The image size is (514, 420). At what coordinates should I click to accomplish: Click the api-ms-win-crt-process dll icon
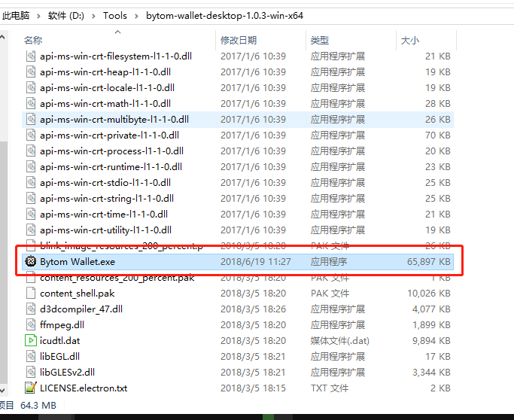point(31,151)
